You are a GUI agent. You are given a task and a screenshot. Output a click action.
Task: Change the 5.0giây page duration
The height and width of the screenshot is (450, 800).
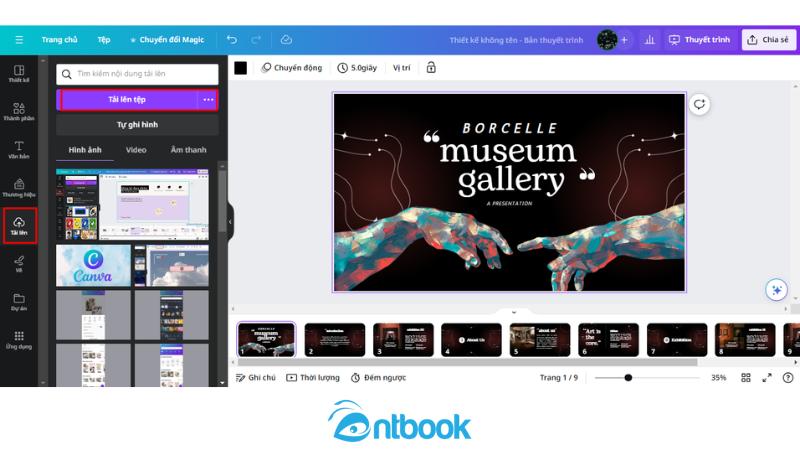357,68
